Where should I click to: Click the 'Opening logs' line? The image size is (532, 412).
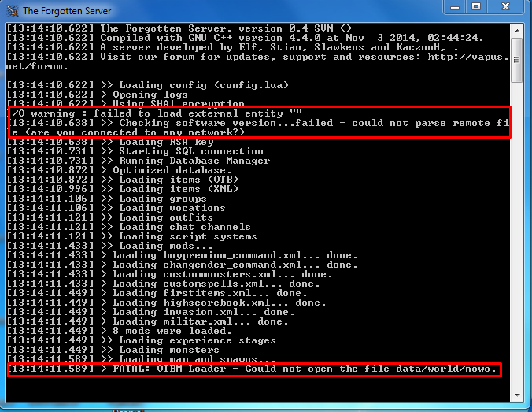point(98,95)
